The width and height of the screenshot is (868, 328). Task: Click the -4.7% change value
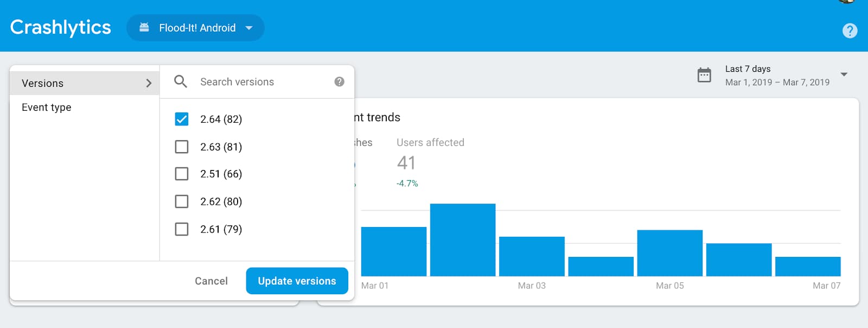pyautogui.click(x=407, y=184)
